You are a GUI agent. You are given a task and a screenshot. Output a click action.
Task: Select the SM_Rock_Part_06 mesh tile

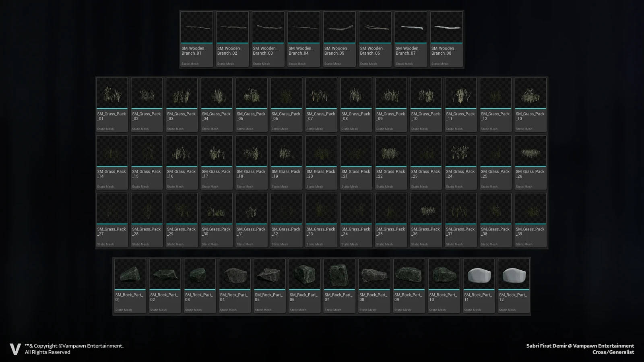click(x=305, y=286)
